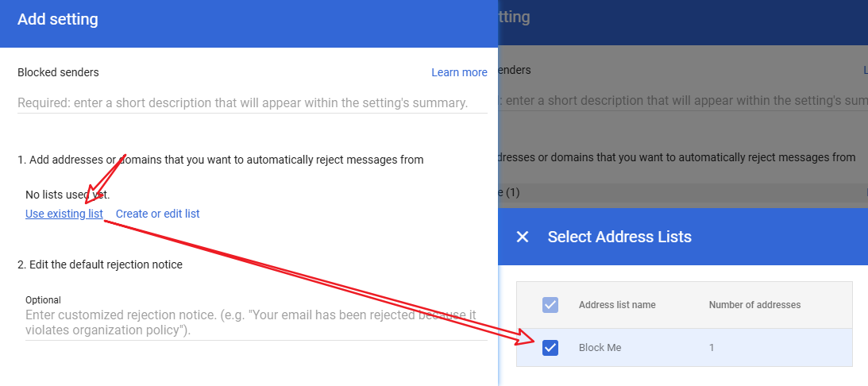The height and width of the screenshot is (386, 868).
Task: Open the Learn more link
Action: (x=459, y=72)
